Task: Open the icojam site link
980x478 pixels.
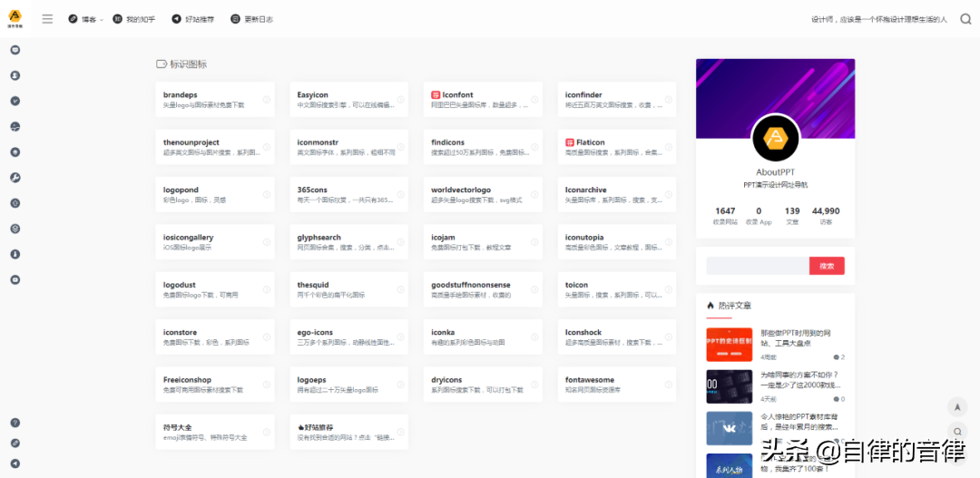Action: click(x=483, y=242)
